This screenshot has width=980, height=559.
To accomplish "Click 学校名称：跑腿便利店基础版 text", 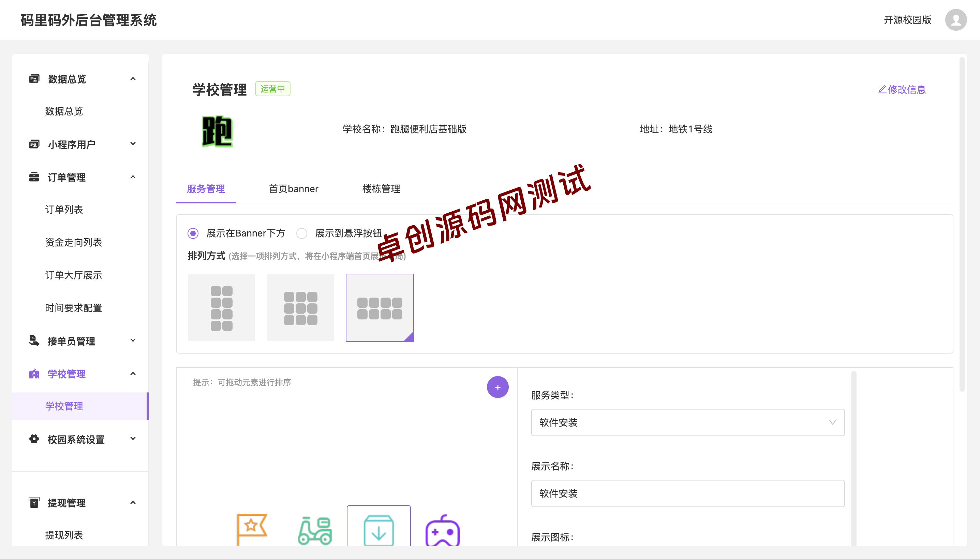I will pos(405,129).
